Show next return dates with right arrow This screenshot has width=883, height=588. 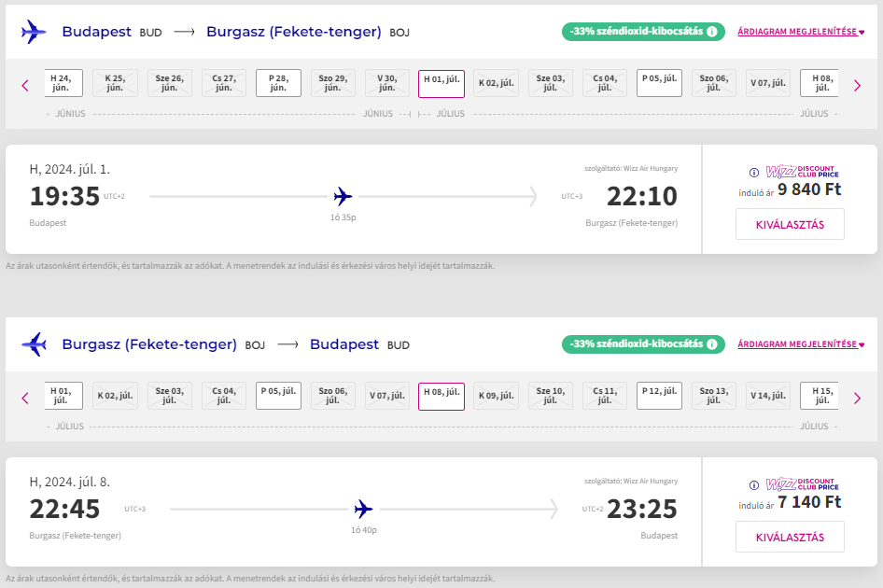(858, 398)
